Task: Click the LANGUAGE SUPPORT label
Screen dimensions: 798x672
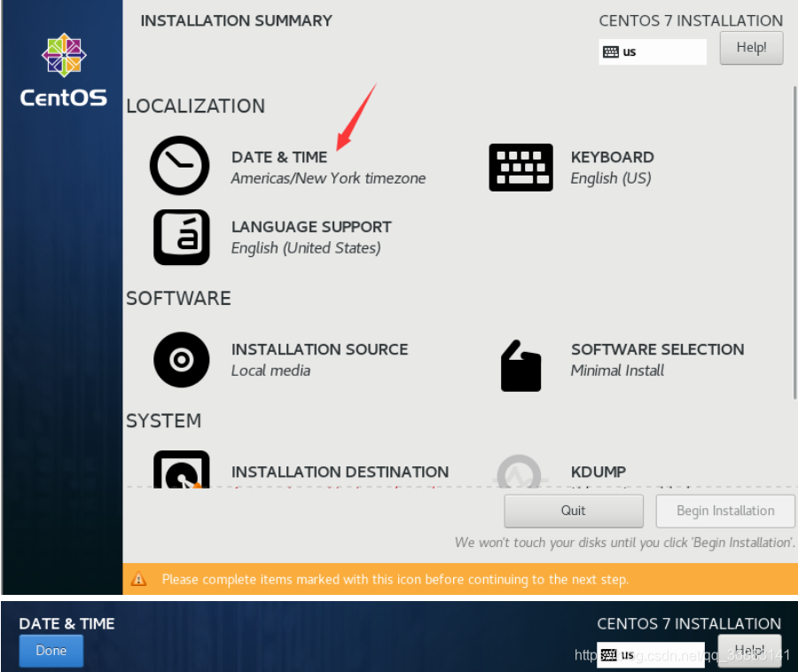Action: click(x=311, y=227)
